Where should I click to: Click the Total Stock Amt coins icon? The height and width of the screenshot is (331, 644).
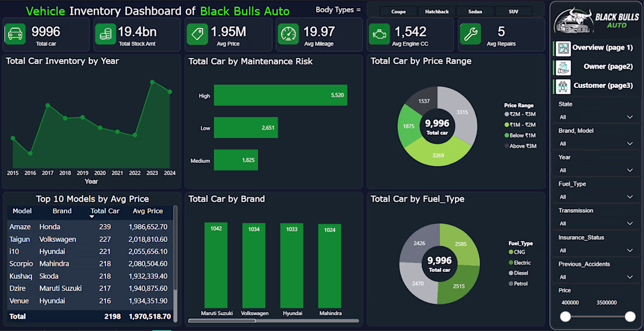pos(106,34)
